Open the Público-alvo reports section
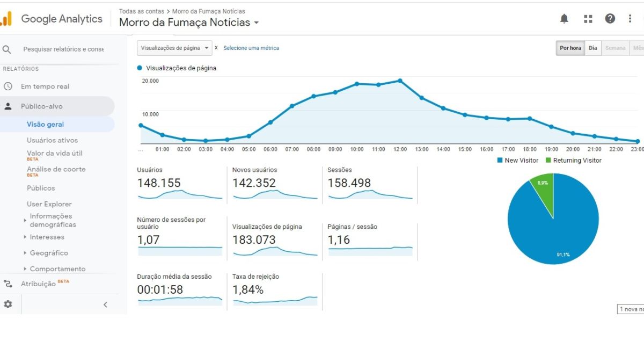This screenshot has width=644, height=363. (42, 106)
